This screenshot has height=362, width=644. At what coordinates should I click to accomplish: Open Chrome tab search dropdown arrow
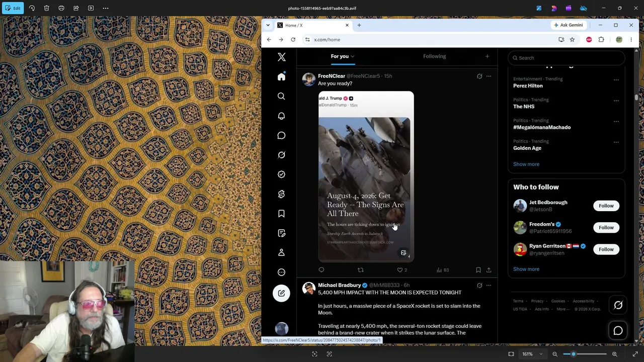click(268, 25)
